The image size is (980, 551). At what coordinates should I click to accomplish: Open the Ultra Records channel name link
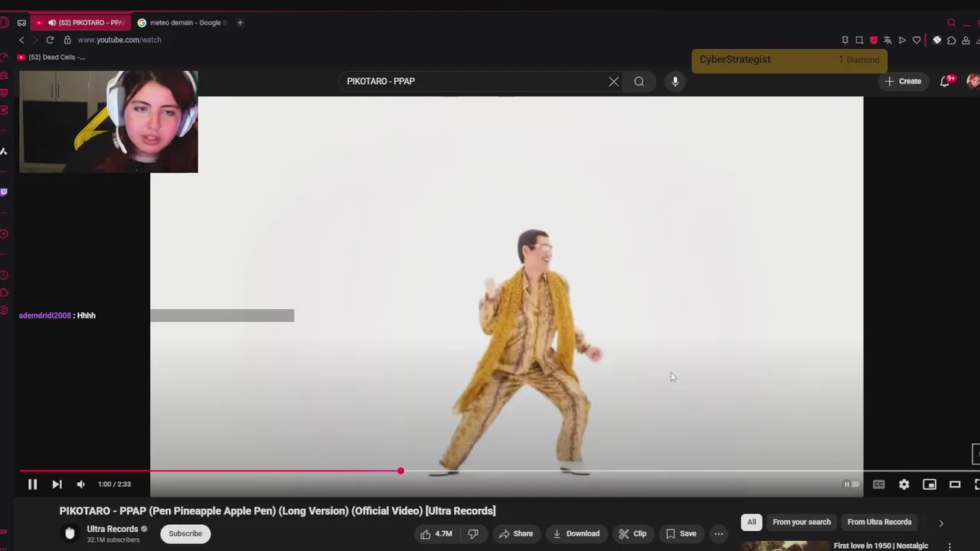tap(113, 529)
